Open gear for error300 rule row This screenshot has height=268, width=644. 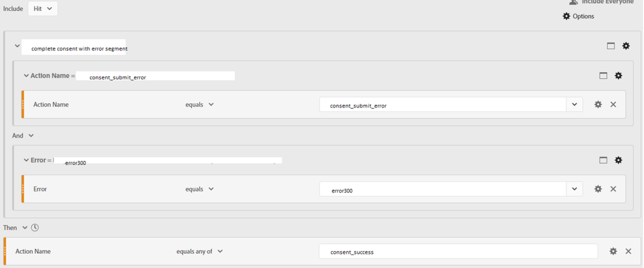[598, 189]
